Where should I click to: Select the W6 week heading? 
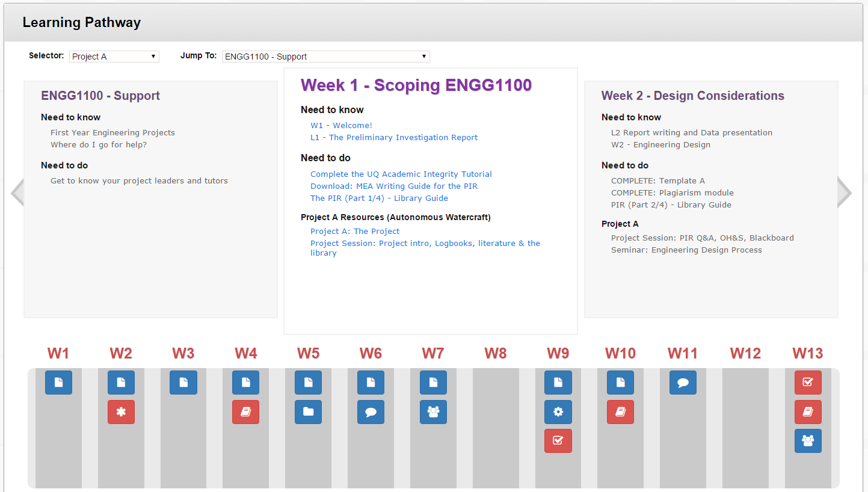[371, 353]
